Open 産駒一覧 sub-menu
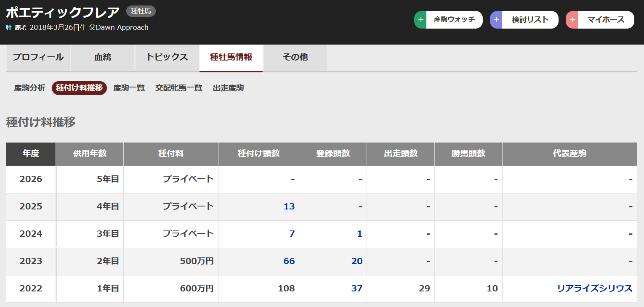This screenshot has width=644, height=307. [129, 88]
